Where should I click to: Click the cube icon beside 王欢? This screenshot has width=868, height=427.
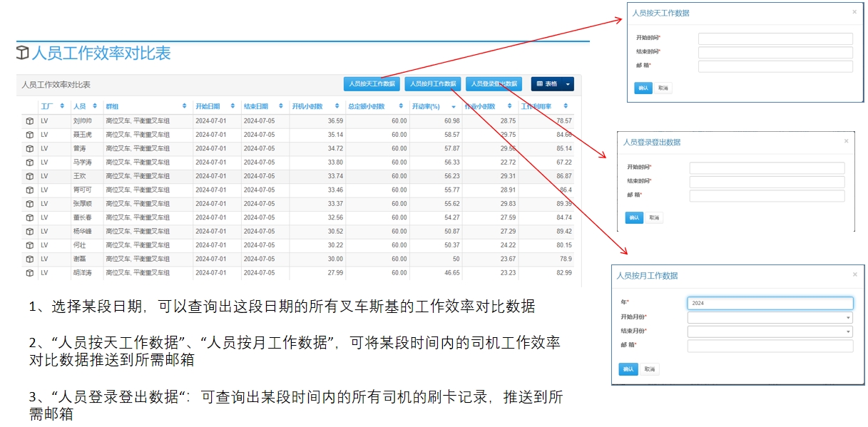pyautogui.click(x=29, y=176)
